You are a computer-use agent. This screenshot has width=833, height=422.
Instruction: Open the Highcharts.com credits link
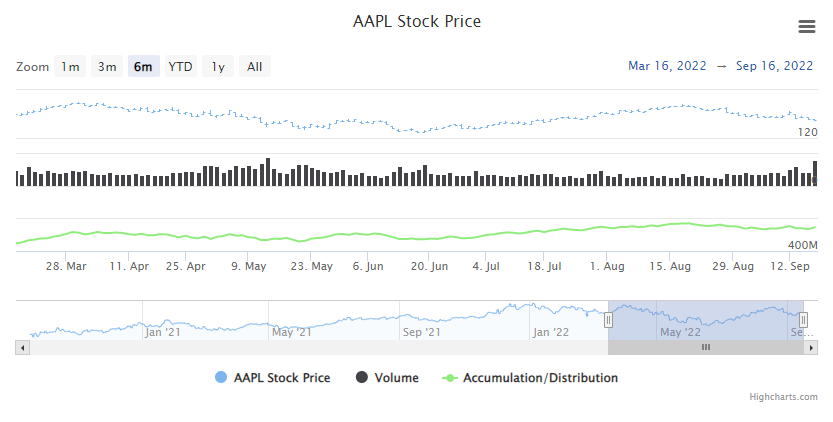[x=783, y=397]
